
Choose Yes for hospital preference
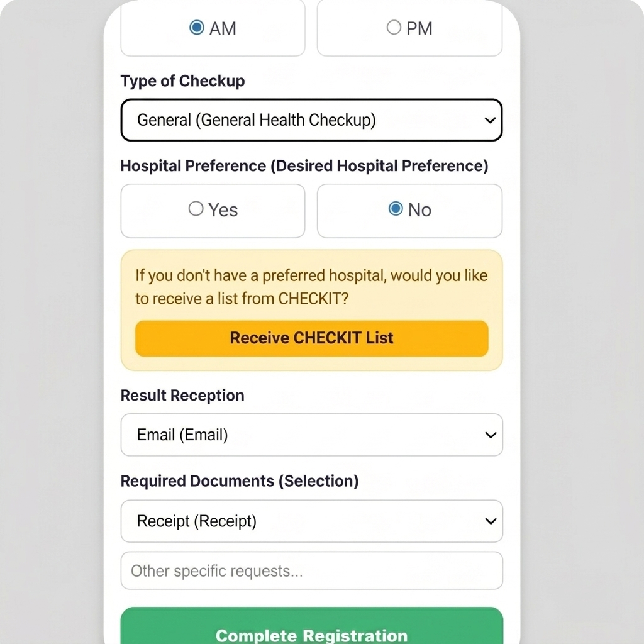tap(196, 209)
